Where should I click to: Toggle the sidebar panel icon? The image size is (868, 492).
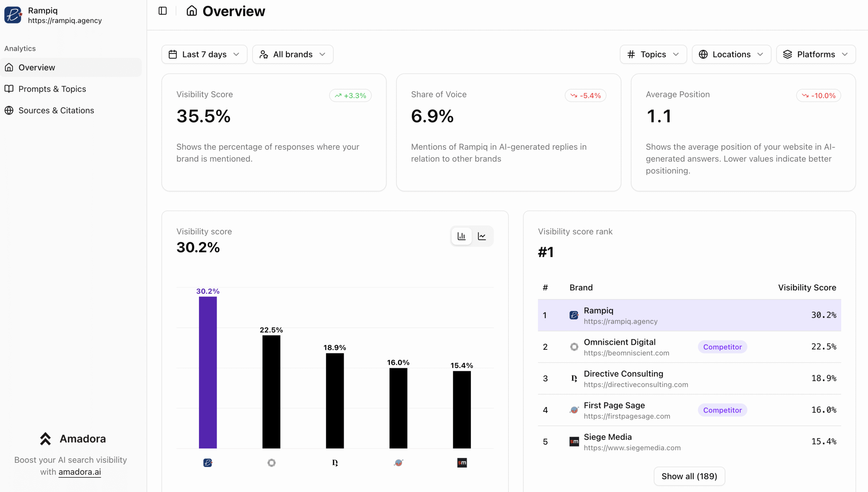163,11
